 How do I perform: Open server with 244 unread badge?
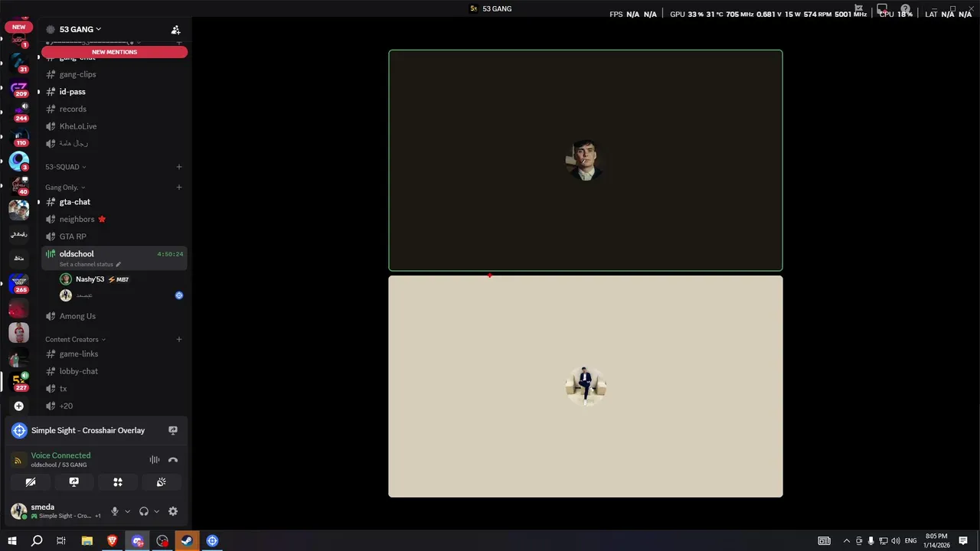pos(19,112)
